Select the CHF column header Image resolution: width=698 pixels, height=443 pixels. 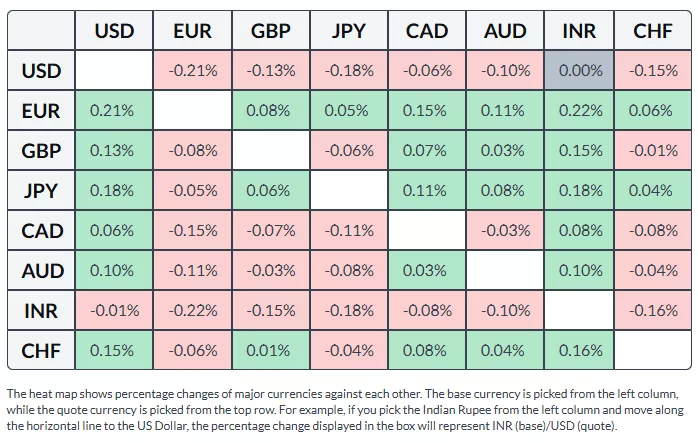[653, 31]
